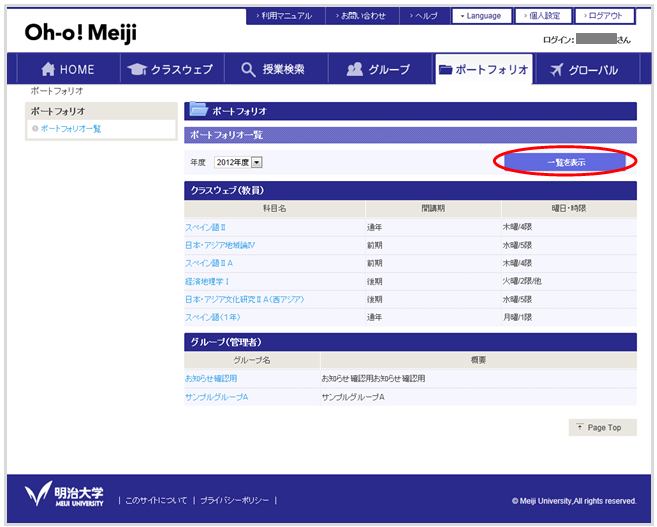The height and width of the screenshot is (527, 657).
Task: Open the お知らせ確認用 group link
Action: point(211,378)
